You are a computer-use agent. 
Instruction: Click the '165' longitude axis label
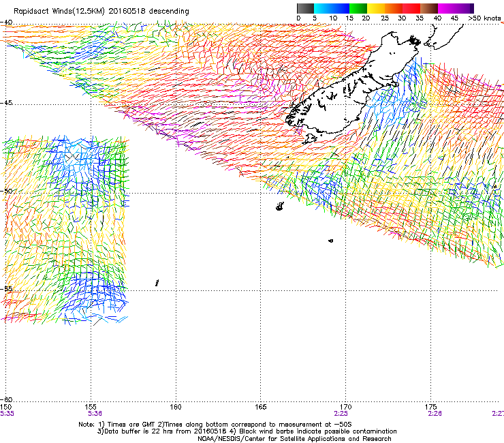coord(260,407)
